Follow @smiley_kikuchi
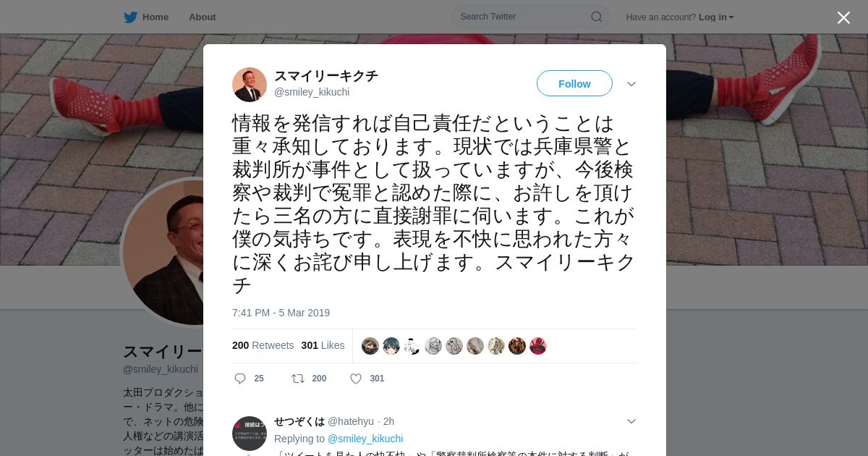 coord(574,83)
